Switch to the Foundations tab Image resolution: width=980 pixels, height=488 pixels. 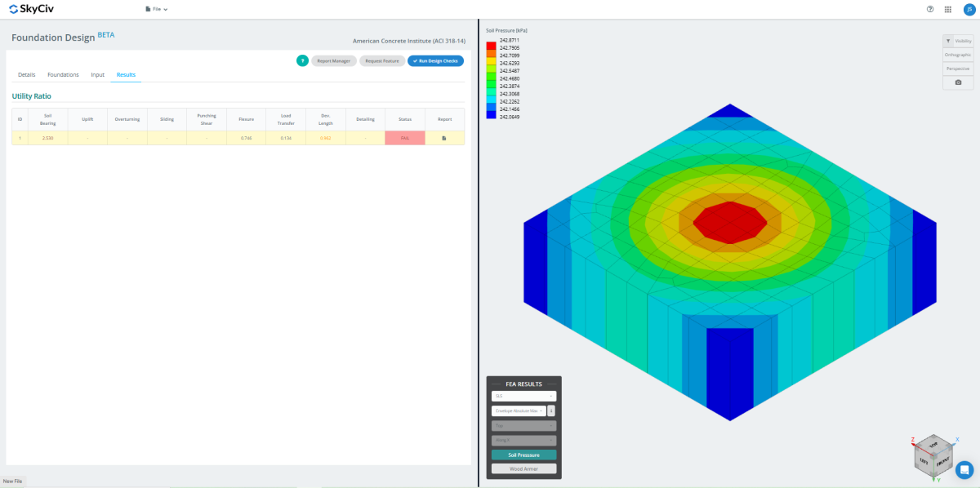point(63,74)
